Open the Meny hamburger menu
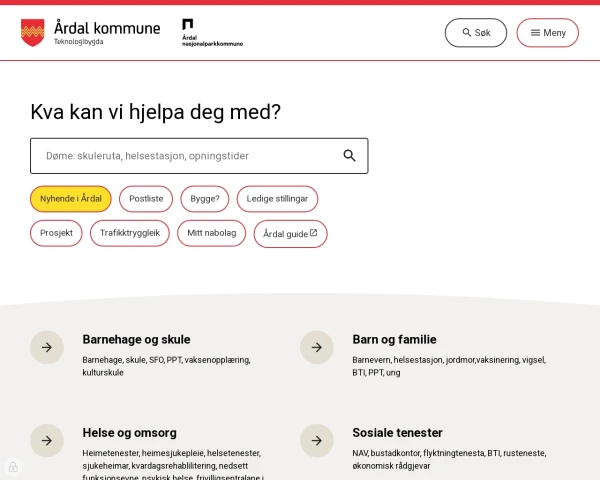Screen dimensions: 600x480 [547, 33]
